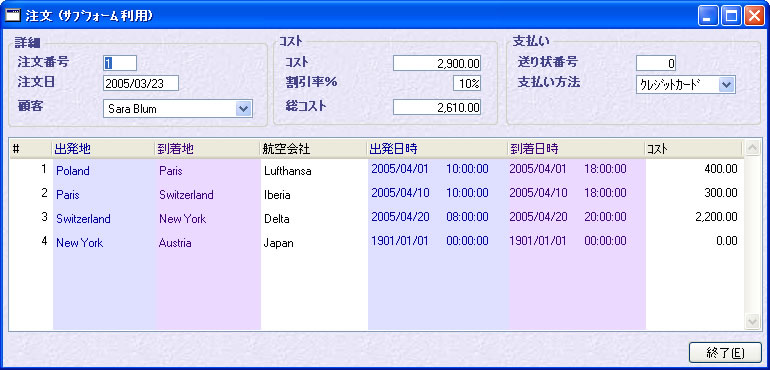Maximize the 注文 window
The height and width of the screenshot is (370, 770).
click(731, 17)
